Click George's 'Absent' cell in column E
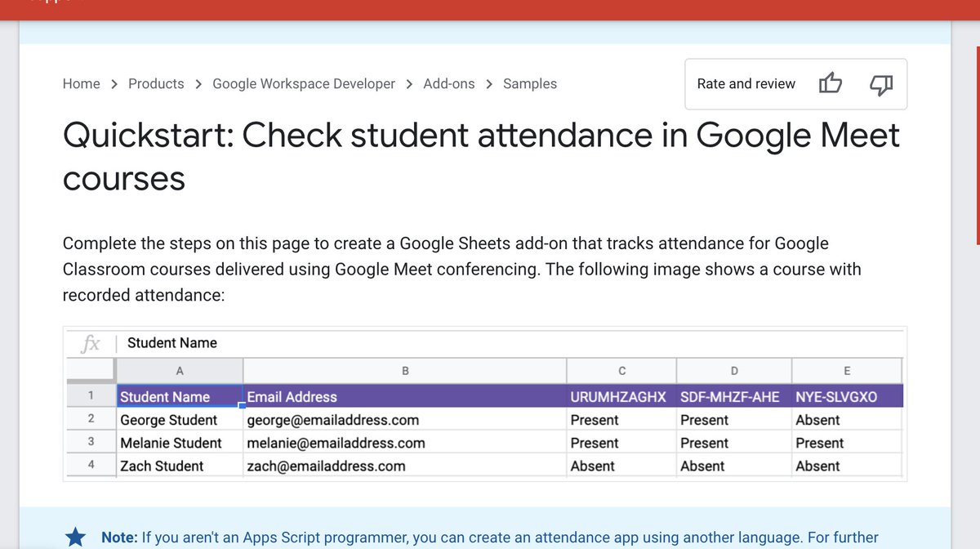Screen dimensions: 980x549 tap(847, 419)
